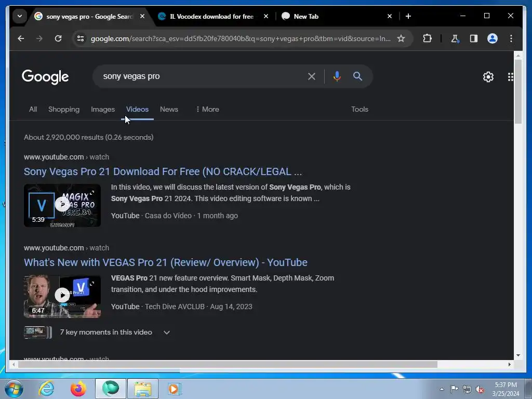
Task: Open Sony Vegas Pro 21 Download For Free link
Action: tap(163, 171)
